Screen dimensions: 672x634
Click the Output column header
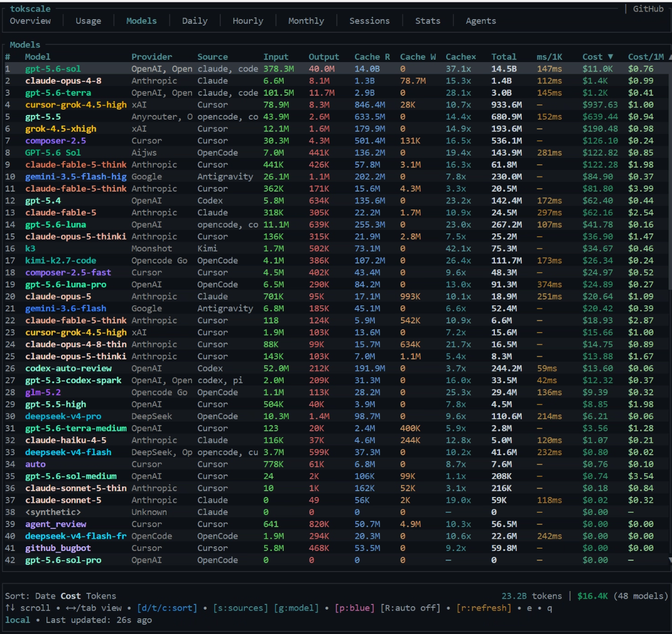coord(324,56)
